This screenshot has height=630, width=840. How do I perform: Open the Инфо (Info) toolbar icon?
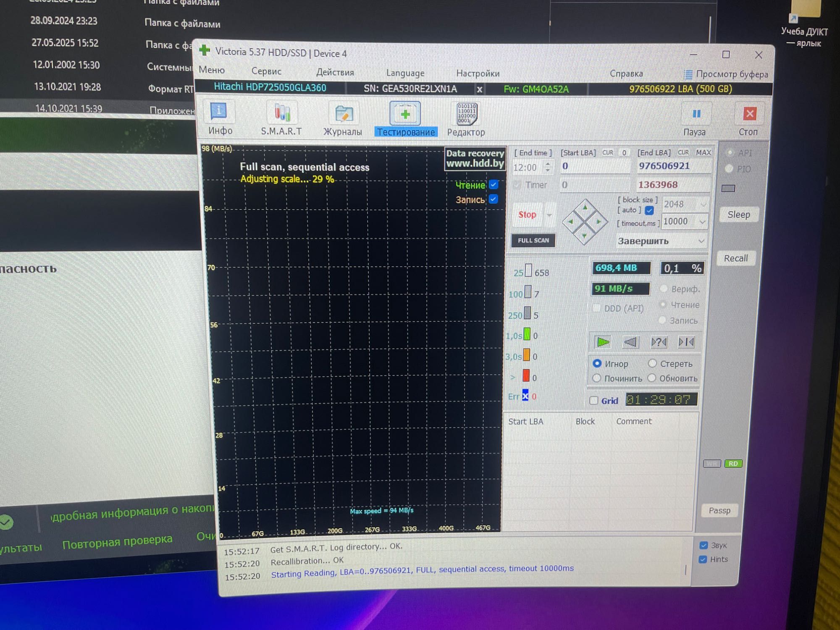[219, 112]
